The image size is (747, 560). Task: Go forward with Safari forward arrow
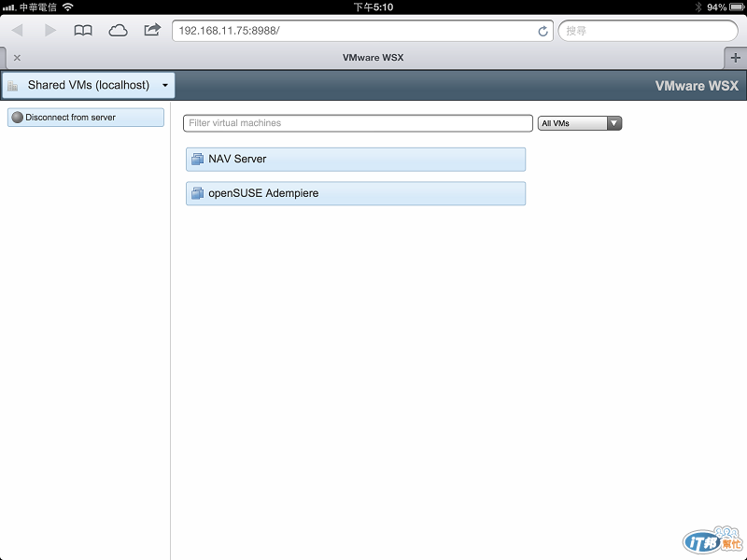[x=50, y=31]
